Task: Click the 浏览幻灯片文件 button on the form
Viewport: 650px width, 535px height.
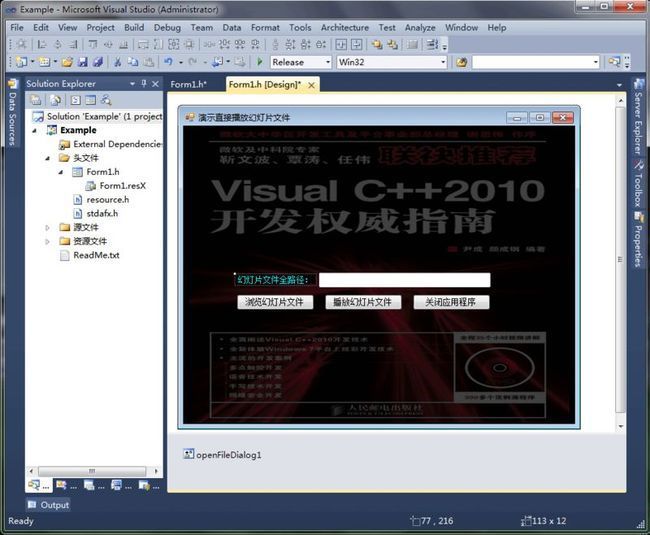Action: (x=275, y=302)
